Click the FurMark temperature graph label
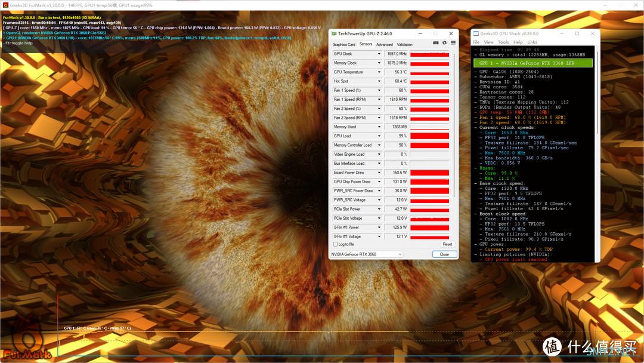Image resolution: width=644 pixels, height=363 pixels. (97, 328)
